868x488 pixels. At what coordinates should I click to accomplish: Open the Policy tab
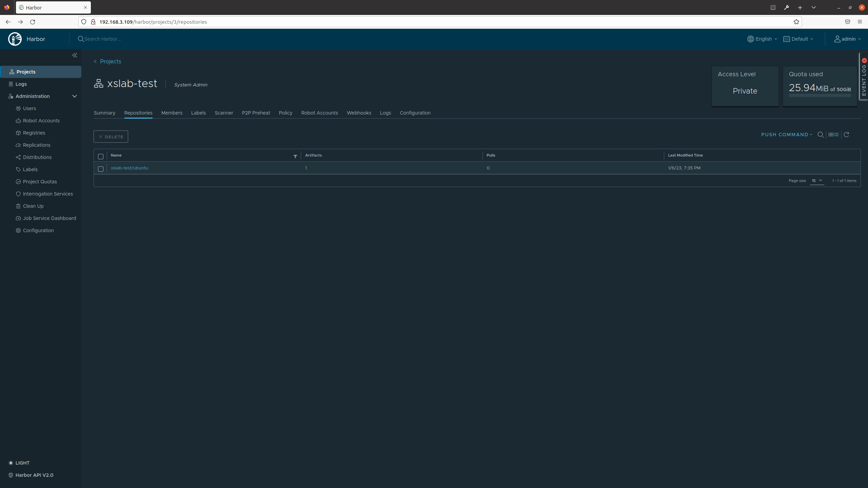pos(285,113)
